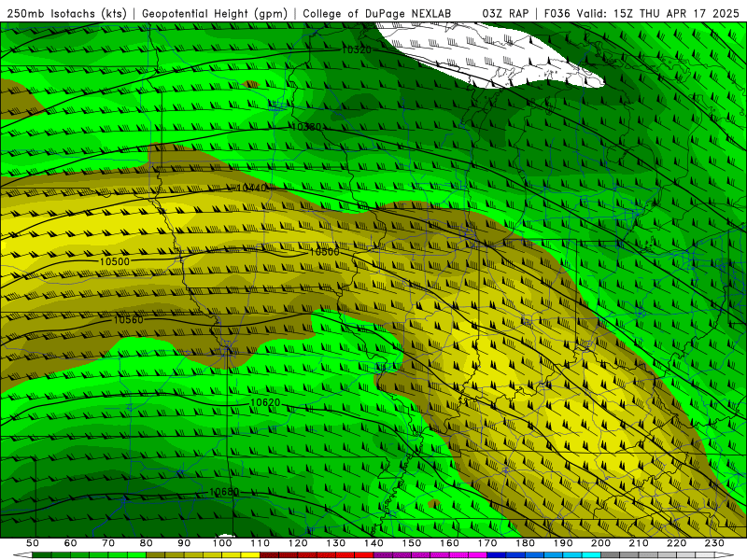Click the '190' value on the color scale

click(x=563, y=543)
